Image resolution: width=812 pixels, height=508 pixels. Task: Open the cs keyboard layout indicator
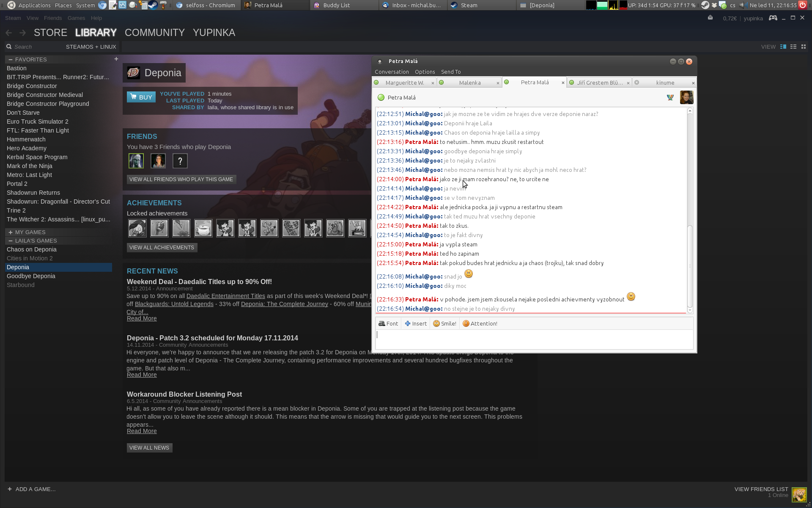[x=732, y=5]
